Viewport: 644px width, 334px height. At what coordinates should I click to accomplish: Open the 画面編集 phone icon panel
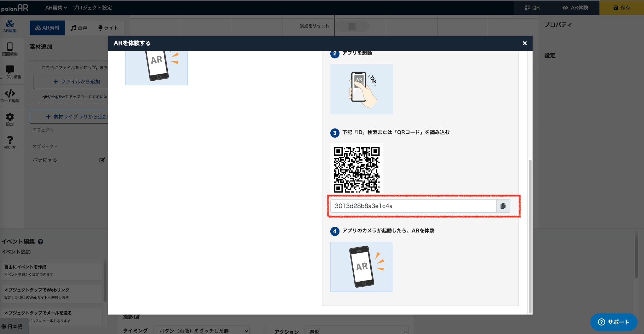(10, 49)
